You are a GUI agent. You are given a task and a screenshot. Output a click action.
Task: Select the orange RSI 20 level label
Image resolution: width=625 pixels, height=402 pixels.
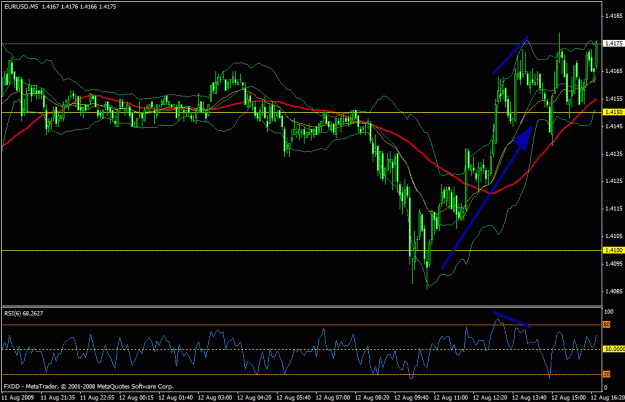click(x=607, y=374)
